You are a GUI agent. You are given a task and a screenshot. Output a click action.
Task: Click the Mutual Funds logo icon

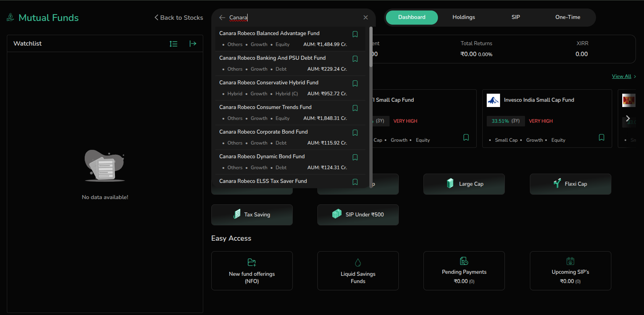tap(10, 17)
